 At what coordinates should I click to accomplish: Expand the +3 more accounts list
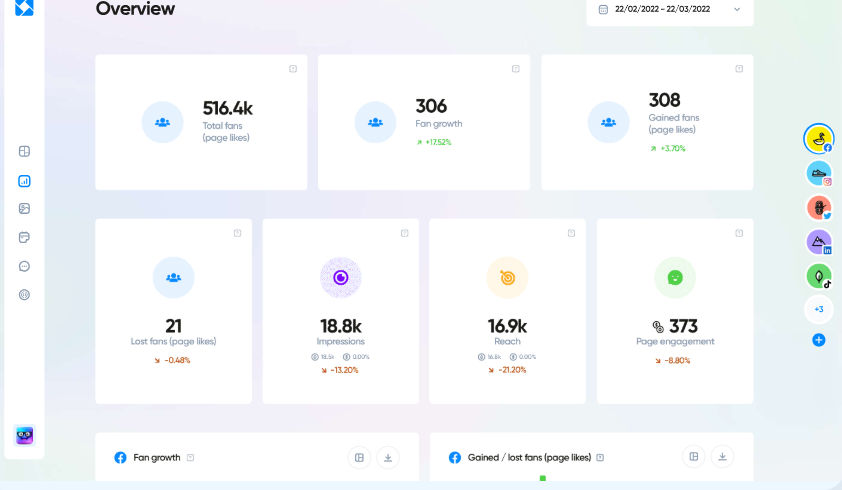click(x=818, y=309)
